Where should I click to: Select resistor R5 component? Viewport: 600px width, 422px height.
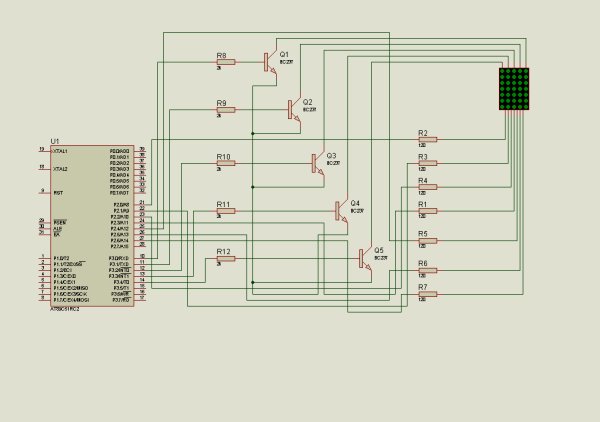click(x=428, y=241)
